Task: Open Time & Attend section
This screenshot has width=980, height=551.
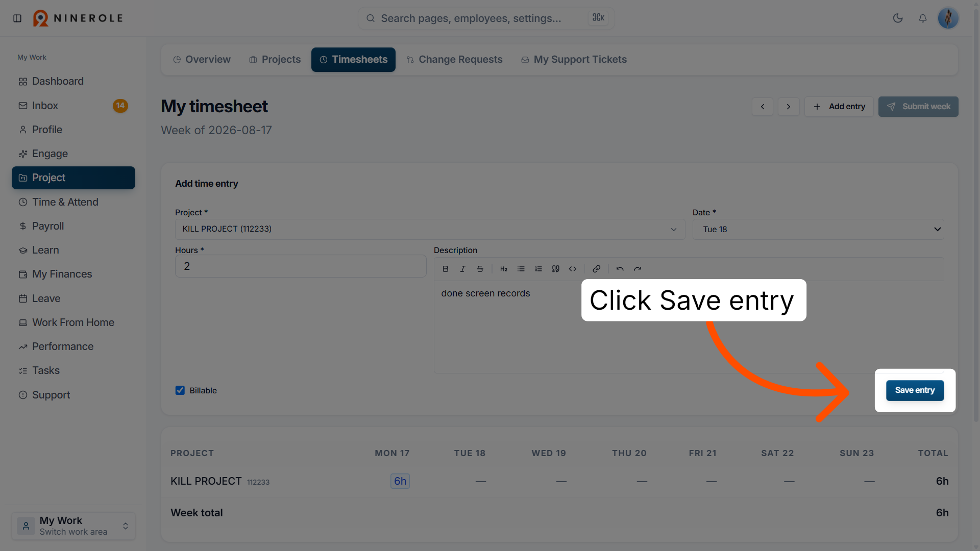Action: coord(73,202)
